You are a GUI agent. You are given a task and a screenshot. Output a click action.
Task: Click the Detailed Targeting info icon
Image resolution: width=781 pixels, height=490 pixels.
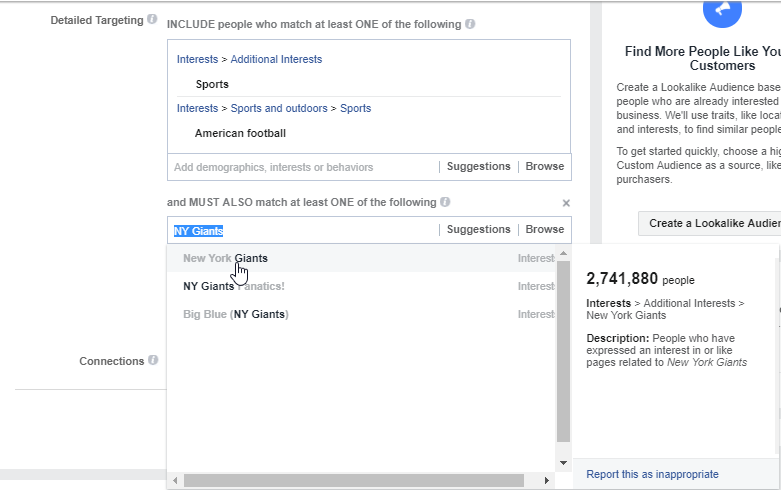pos(152,20)
